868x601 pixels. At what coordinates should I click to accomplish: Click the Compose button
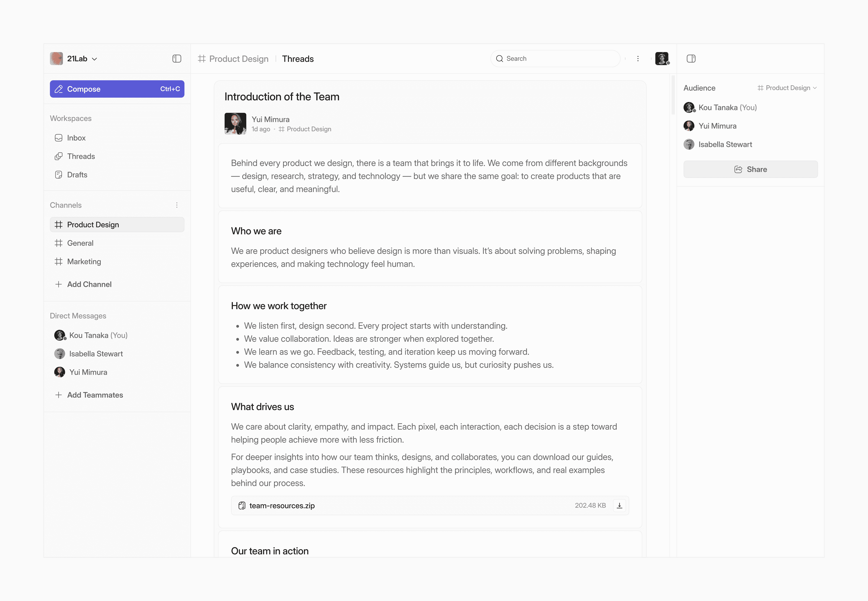117,89
